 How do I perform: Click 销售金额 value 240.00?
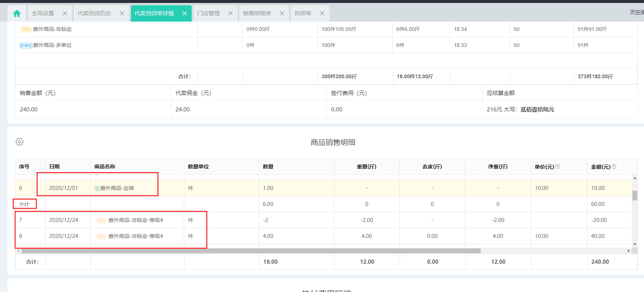click(x=29, y=110)
